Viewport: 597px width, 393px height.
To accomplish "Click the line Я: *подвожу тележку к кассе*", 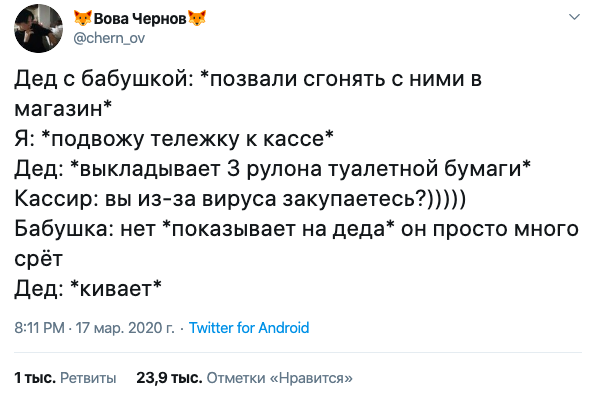I will pyautogui.click(x=174, y=139).
